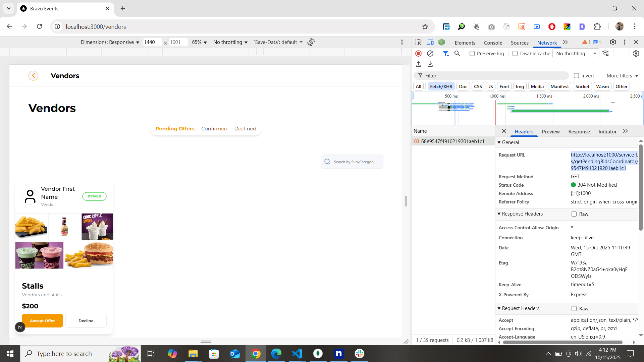Toggle the network filter funnel icon
This screenshot has width=644, height=362.
[445, 54]
